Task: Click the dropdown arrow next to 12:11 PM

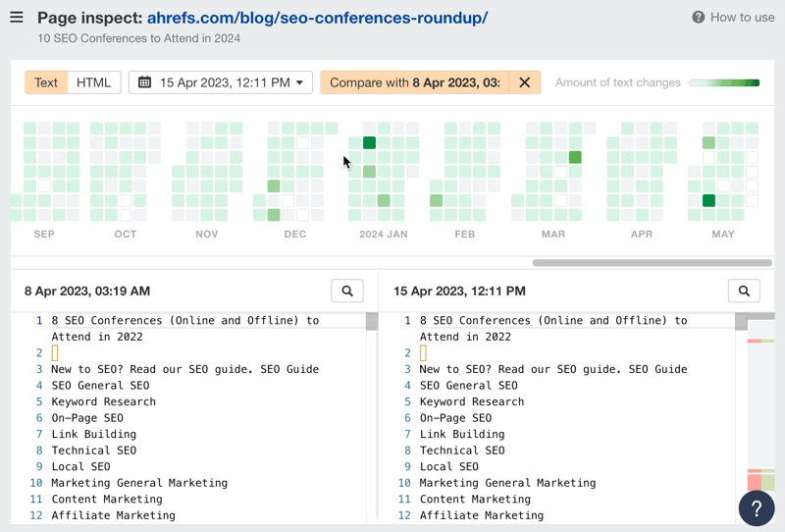Action: tap(299, 82)
